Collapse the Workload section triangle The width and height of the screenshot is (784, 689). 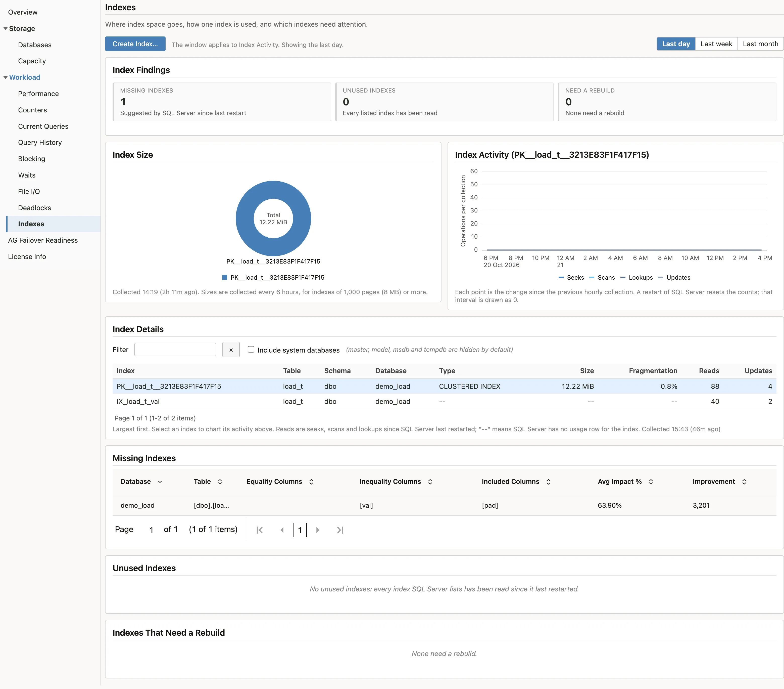click(5, 77)
